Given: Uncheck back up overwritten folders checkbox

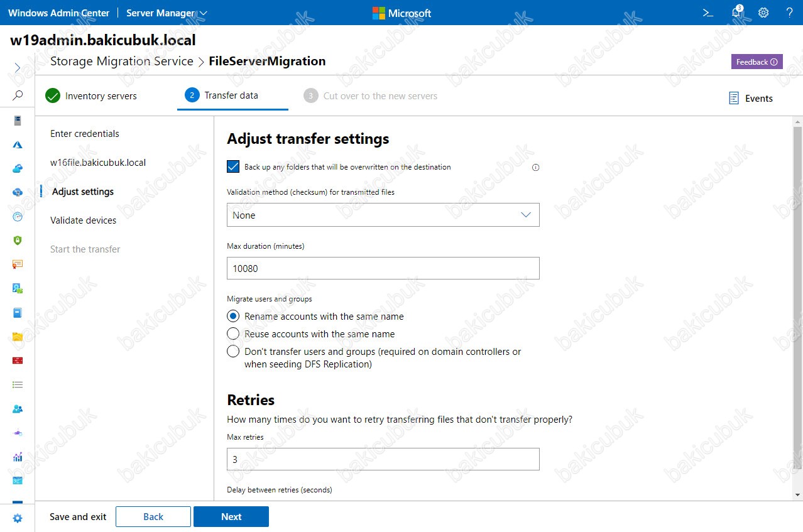Looking at the screenshot, I should [233, 166].
